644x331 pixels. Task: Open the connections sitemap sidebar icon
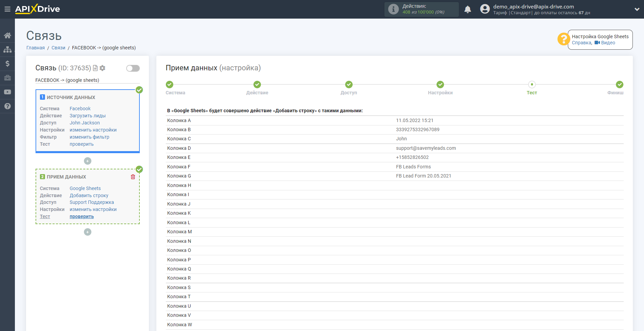click(7, 49)
